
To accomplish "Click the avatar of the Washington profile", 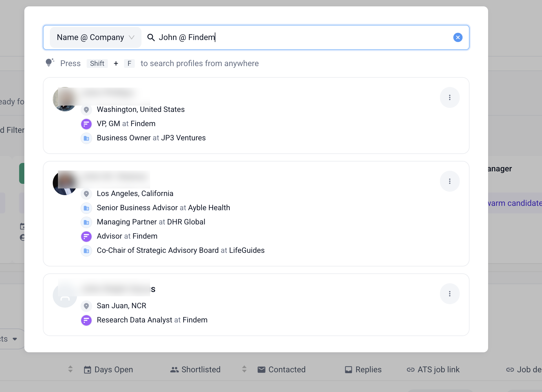I will coord(65,99).
